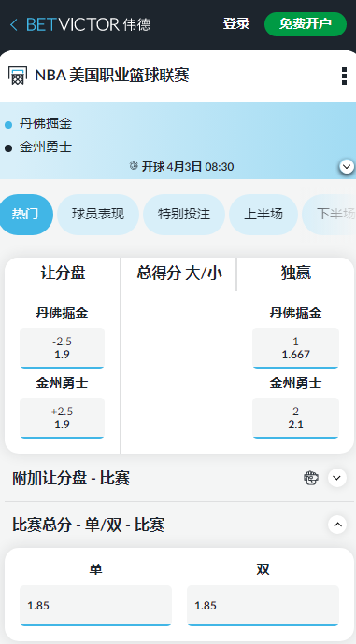
Task: Open the three-dot menu next to NBA title
Action: point(344,77)
